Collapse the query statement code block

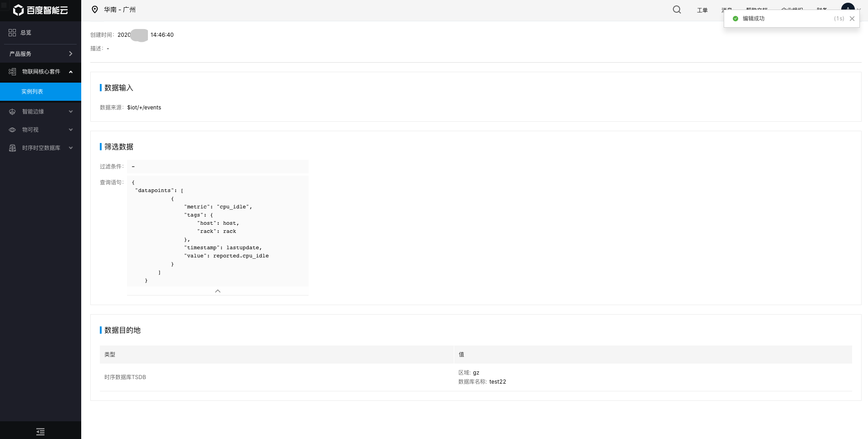click(x=218, y=291)
